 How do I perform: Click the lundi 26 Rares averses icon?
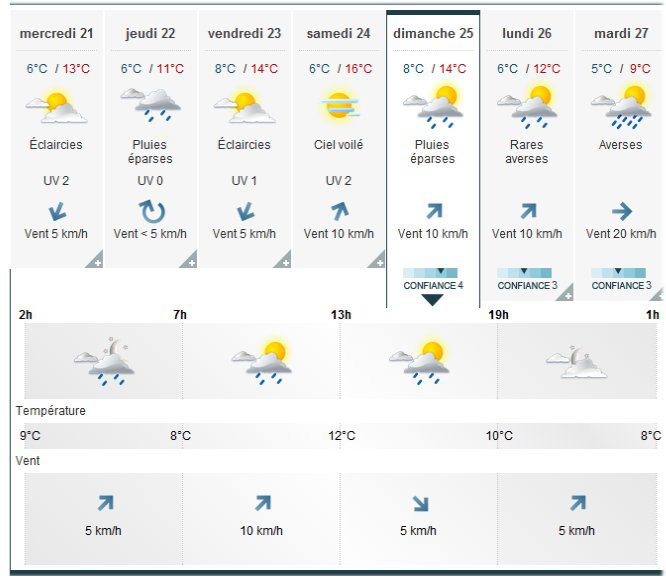click(x=527, y=107)
